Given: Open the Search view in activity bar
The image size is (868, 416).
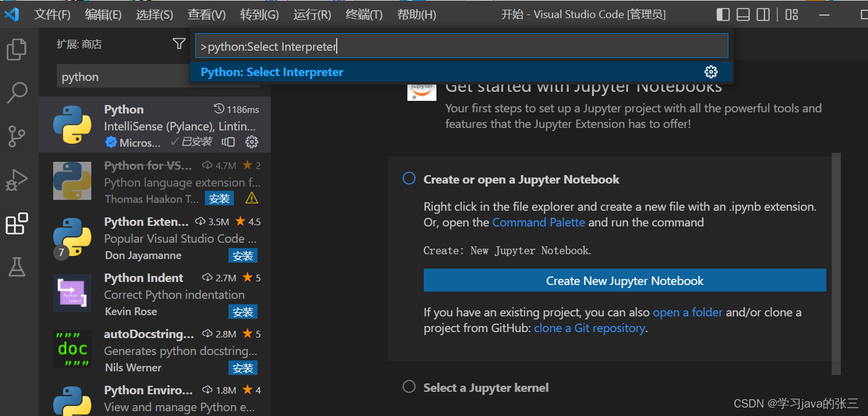Looking at the screenshot, I should pos(17,93).
